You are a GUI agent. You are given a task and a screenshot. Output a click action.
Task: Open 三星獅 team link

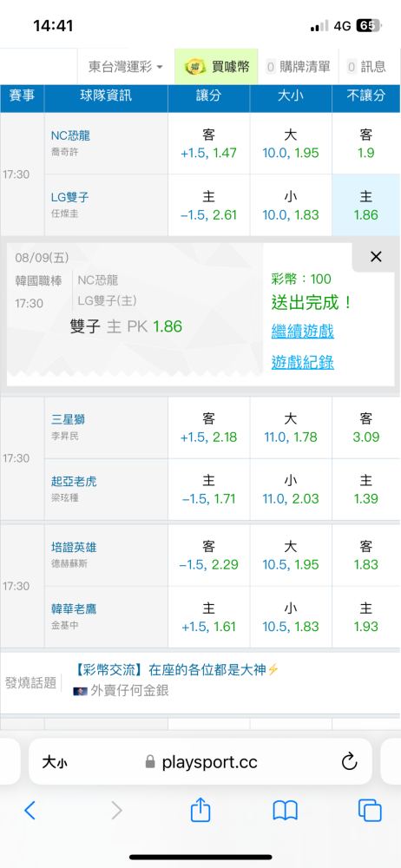click(x=68, y=419)
